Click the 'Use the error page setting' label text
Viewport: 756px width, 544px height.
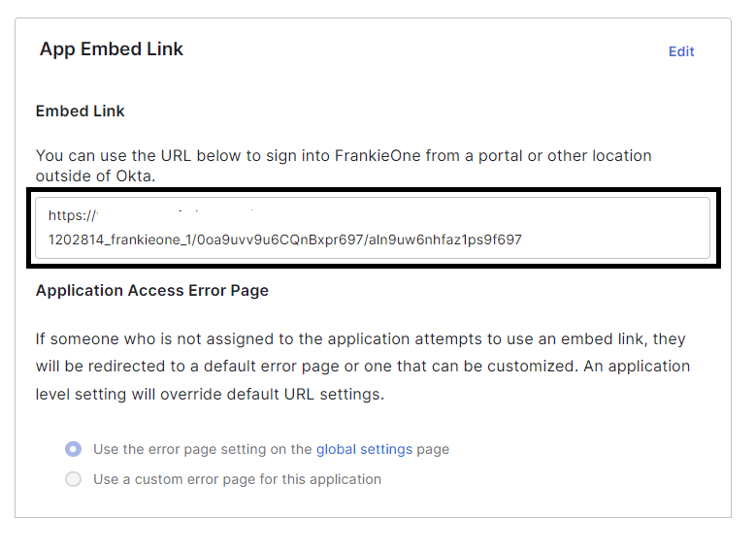203,449
